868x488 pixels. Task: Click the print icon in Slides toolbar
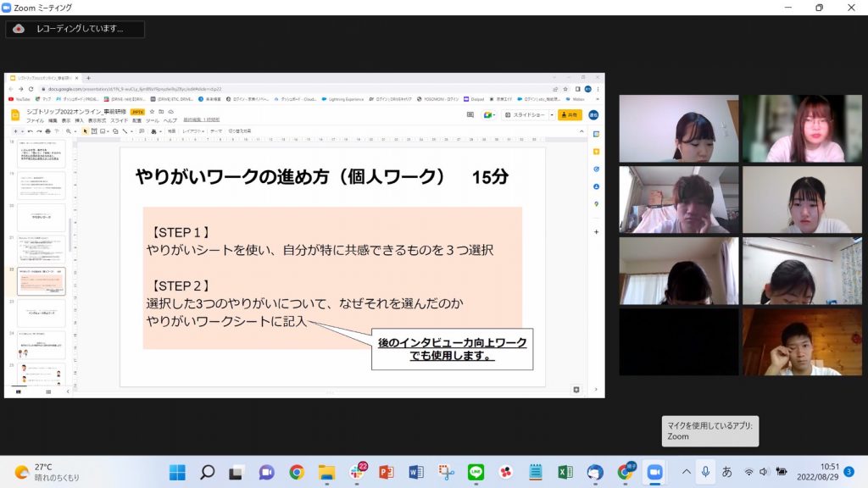click(x=47, y=131)
